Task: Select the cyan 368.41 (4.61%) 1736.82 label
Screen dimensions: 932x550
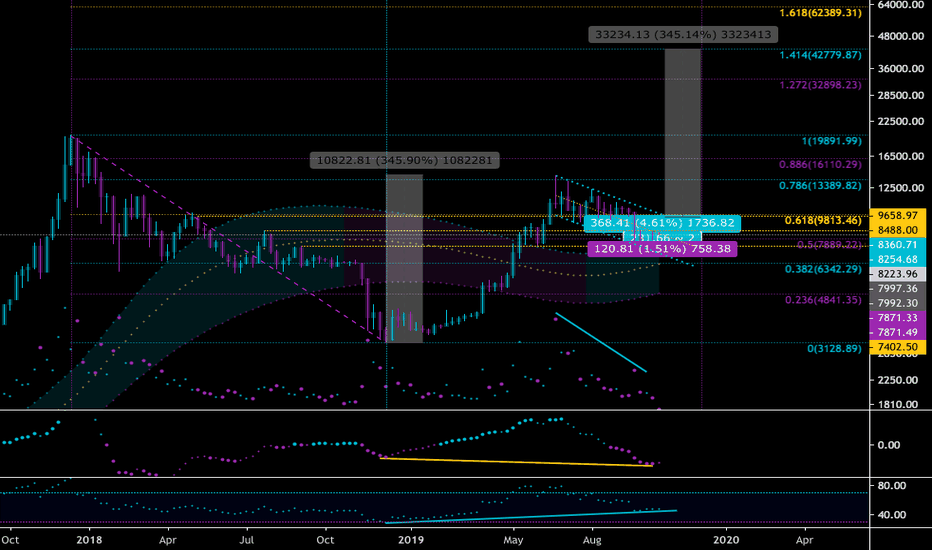Action: [x=662, y=223]
